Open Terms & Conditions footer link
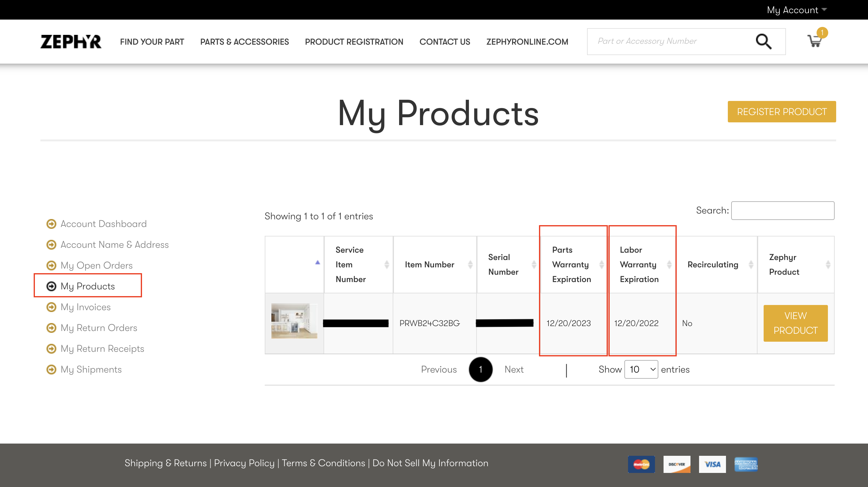This screenshot has height=487, width=868. [x=324, y=463]
